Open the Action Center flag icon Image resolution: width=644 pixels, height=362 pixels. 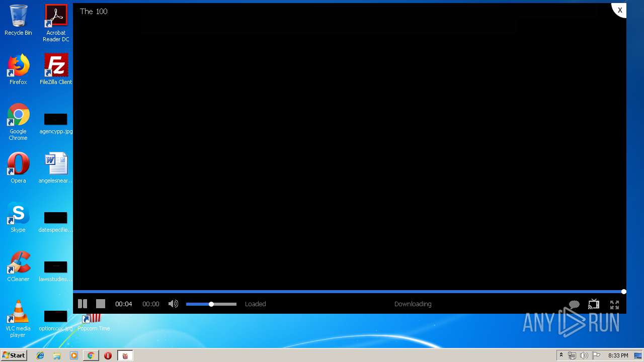[x=596, y=355]
